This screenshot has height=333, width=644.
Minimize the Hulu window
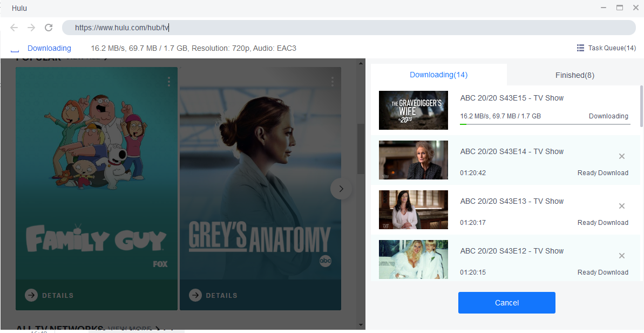click(604, 8)
